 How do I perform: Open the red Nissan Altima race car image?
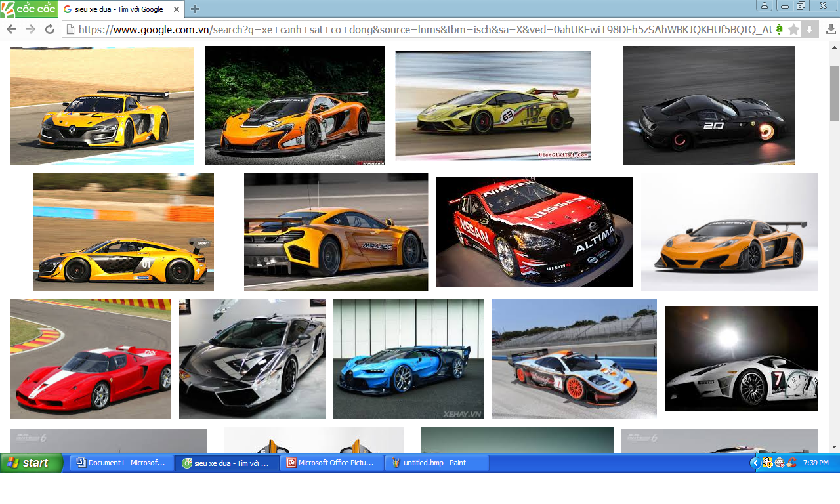tap(534, 232)
